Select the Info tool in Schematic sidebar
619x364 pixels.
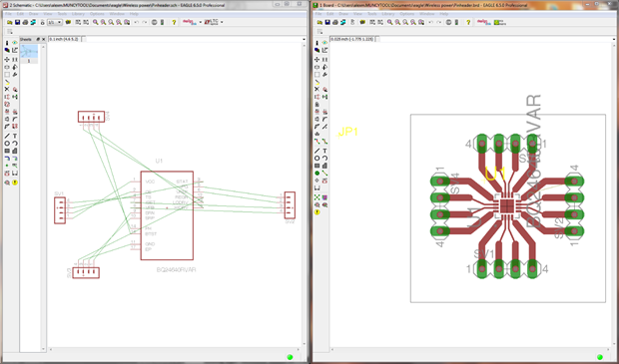7,43
